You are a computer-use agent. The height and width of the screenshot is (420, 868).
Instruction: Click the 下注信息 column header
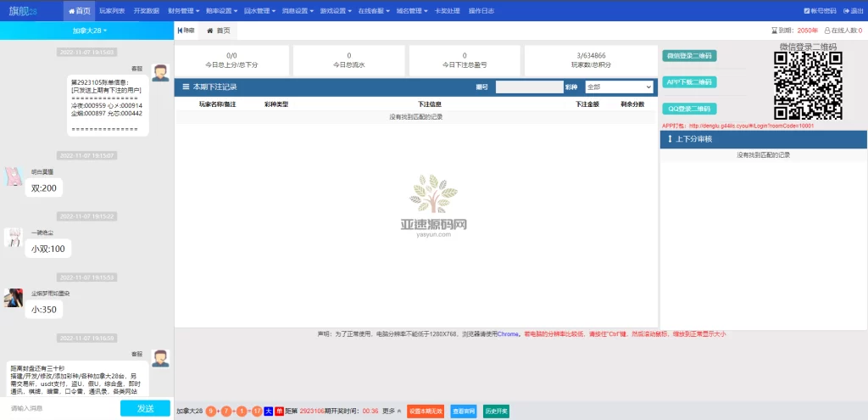tap(429, 104)
